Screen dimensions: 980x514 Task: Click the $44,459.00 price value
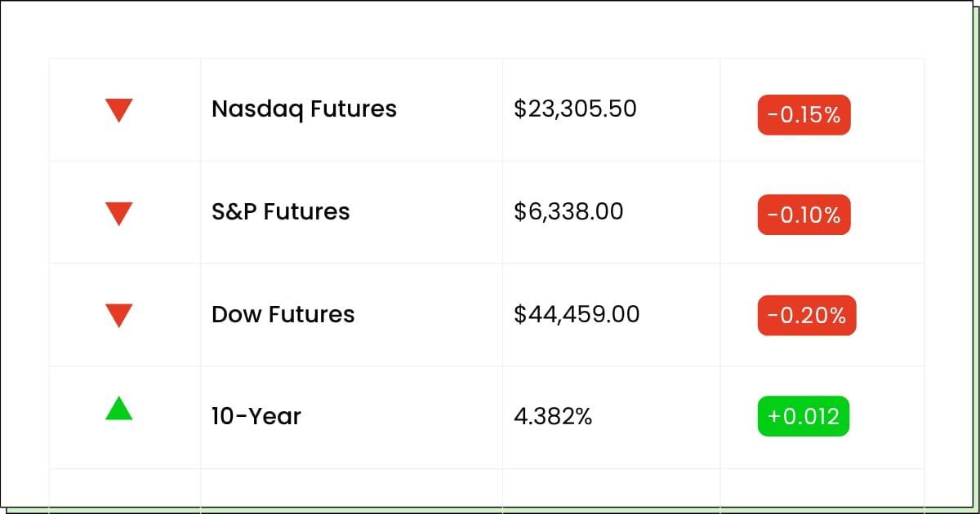(x=577, y=314)
